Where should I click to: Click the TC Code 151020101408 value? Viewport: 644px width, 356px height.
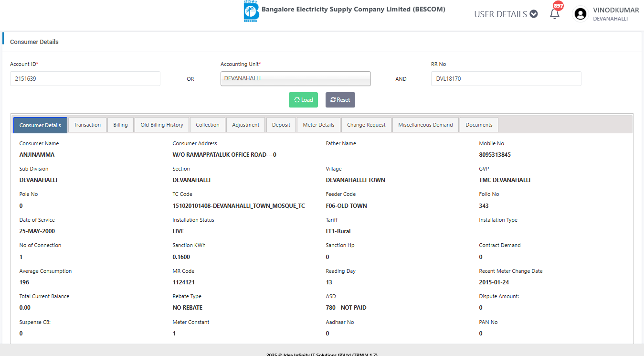tap(239, 206)
